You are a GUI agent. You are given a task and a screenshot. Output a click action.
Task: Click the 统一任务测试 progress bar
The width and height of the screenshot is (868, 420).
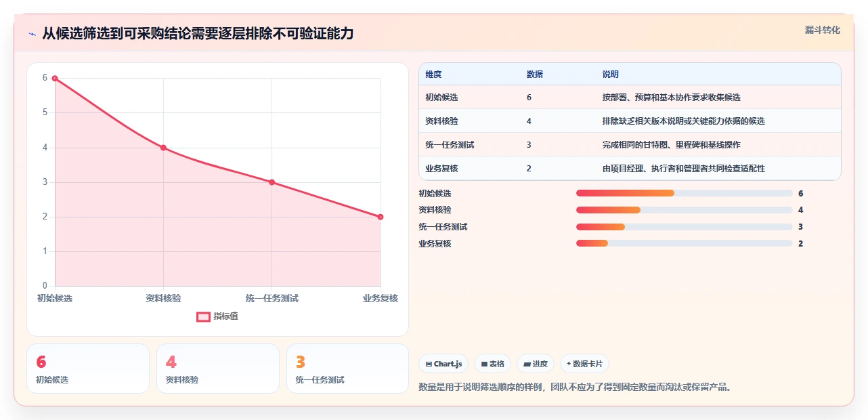684,227
